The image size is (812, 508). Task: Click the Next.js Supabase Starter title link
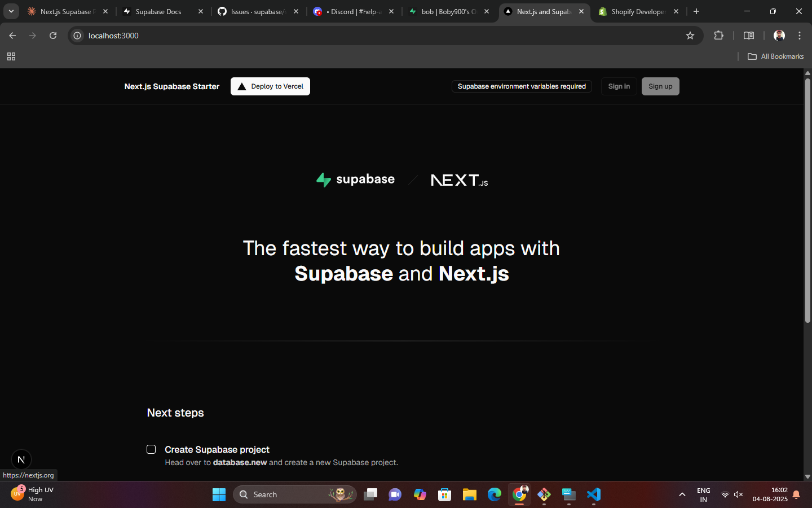172,86
